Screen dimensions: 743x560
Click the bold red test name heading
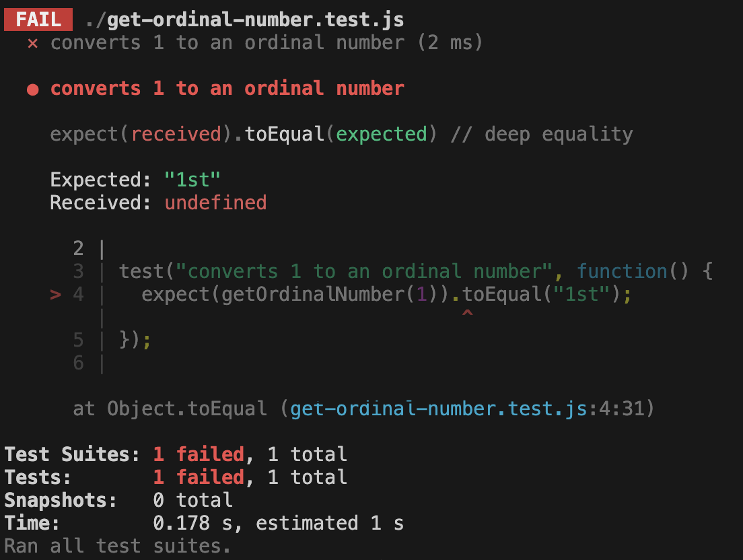pos(227,88)
